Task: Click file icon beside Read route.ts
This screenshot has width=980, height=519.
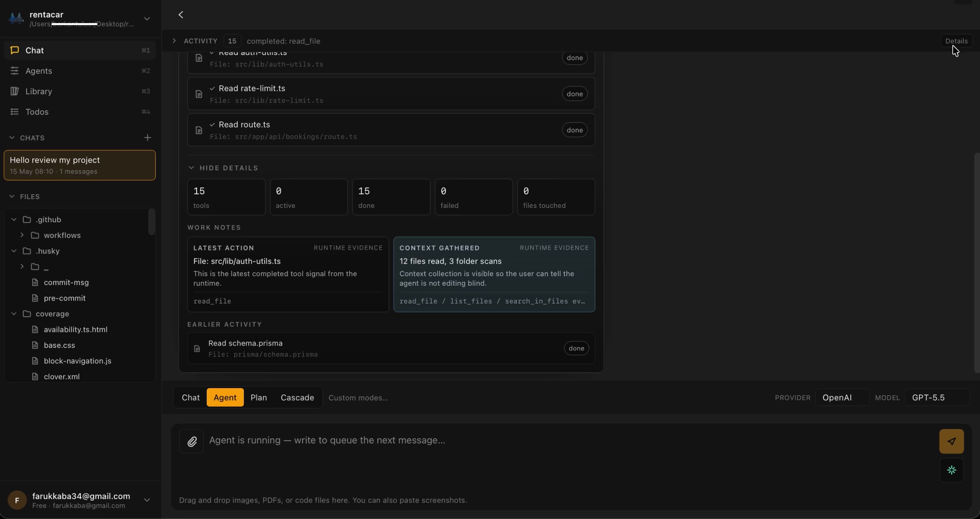Action: tap(199, 130)
